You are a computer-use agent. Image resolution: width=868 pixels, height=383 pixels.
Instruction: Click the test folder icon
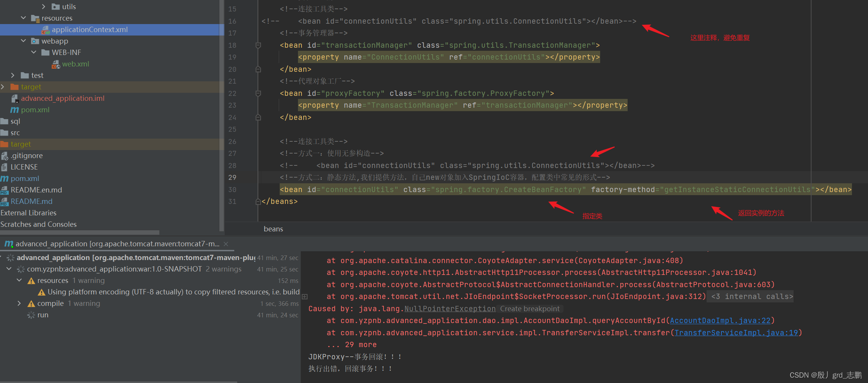[25, 75]
